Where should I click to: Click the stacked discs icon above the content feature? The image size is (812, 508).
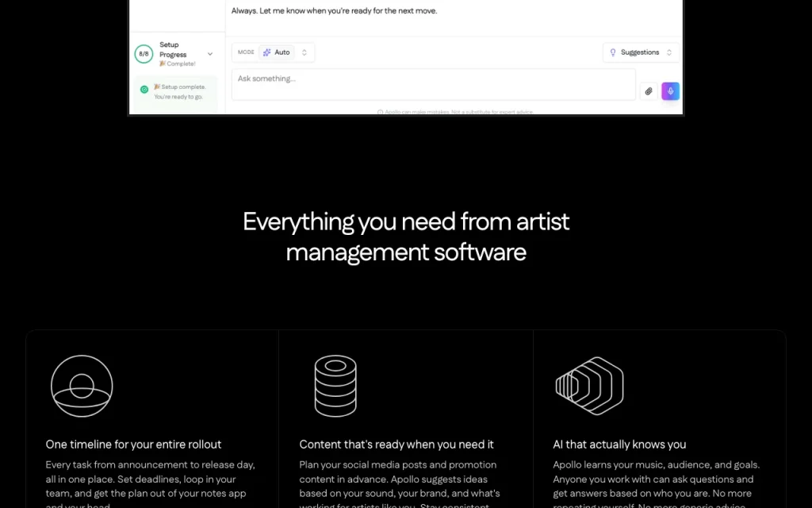tap(335, 386)
